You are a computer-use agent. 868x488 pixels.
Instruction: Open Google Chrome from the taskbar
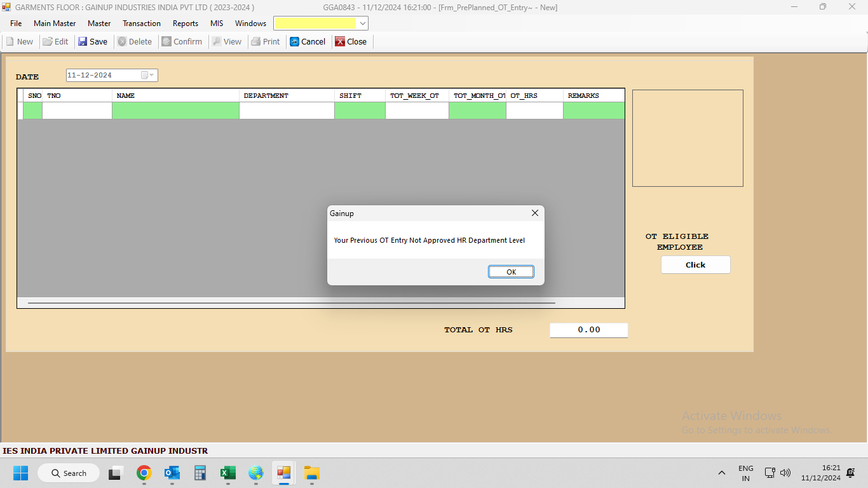(x=144, y=473)
